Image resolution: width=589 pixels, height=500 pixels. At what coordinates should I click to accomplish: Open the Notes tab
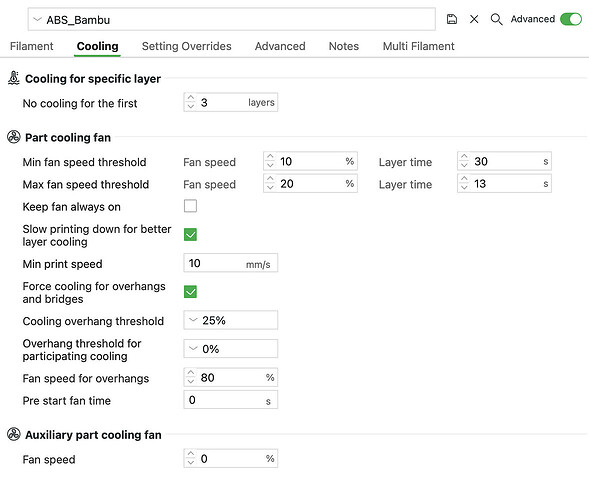coord(344,46)
